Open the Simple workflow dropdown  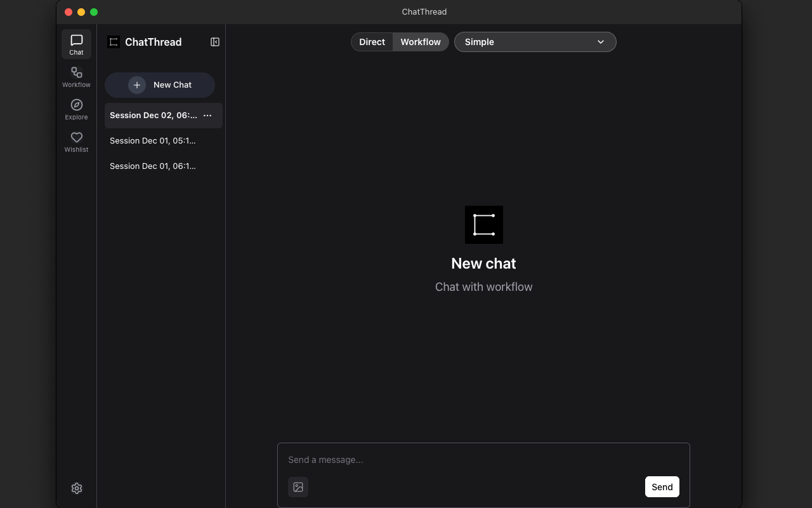point(535,42)
